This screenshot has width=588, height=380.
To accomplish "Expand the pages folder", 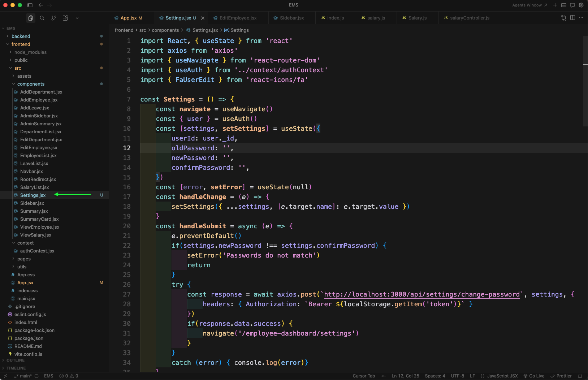I will [x=54, y=259].
